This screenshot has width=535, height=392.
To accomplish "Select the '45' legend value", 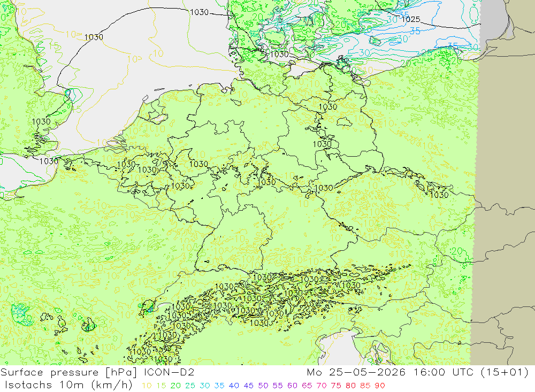I will point(248,386).
